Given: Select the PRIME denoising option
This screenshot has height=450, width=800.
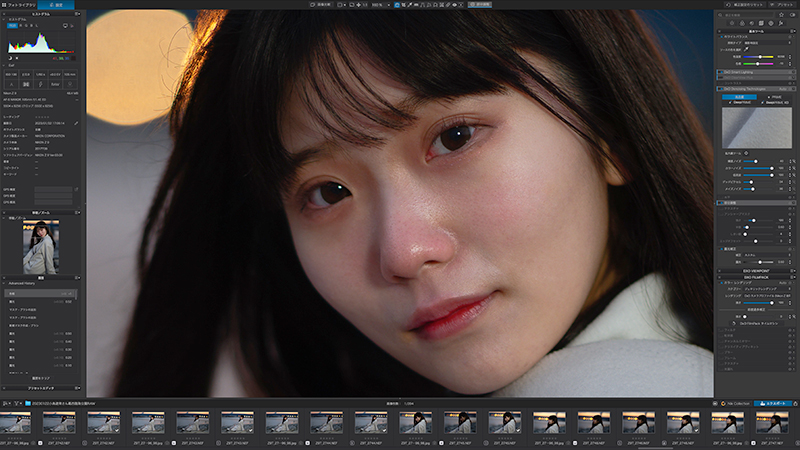Looking at the screenshot, I should point(775,97).
